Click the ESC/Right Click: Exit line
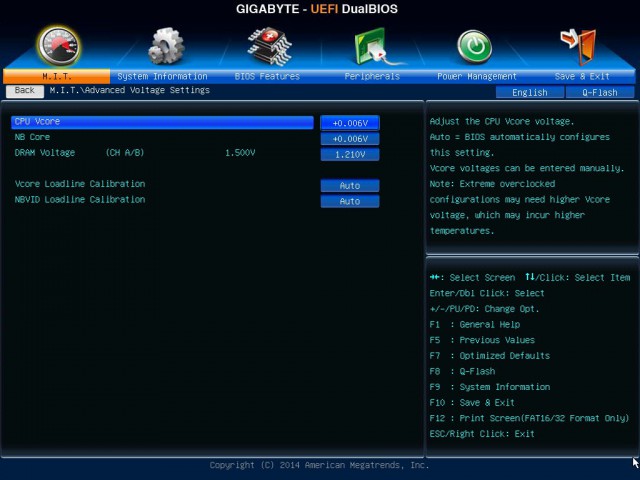The image size is (640, 480). (x=482, y=434)
